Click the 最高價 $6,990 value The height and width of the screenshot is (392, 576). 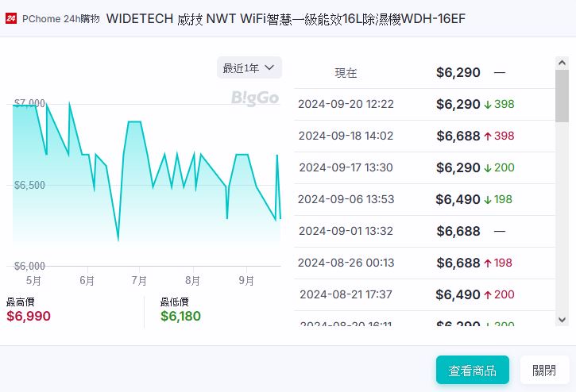[29, 317]
